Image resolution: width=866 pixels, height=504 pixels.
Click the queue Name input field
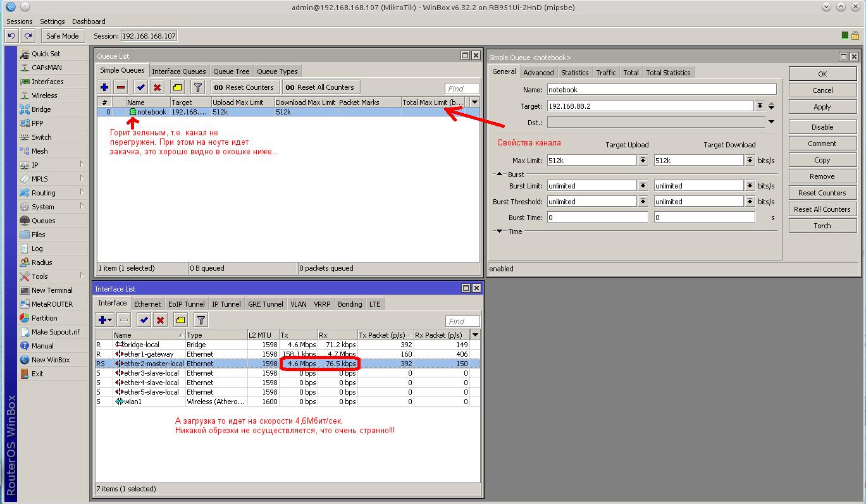[662, 90]
